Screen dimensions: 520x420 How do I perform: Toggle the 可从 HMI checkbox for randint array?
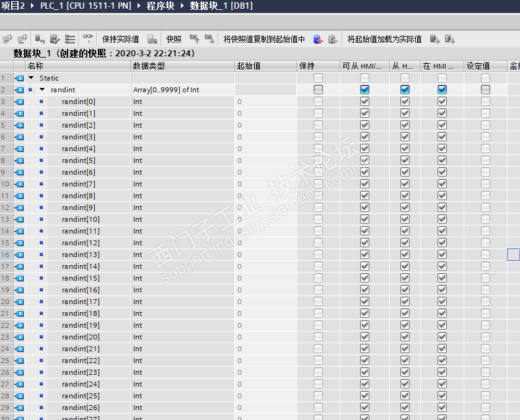pos(364,89)
